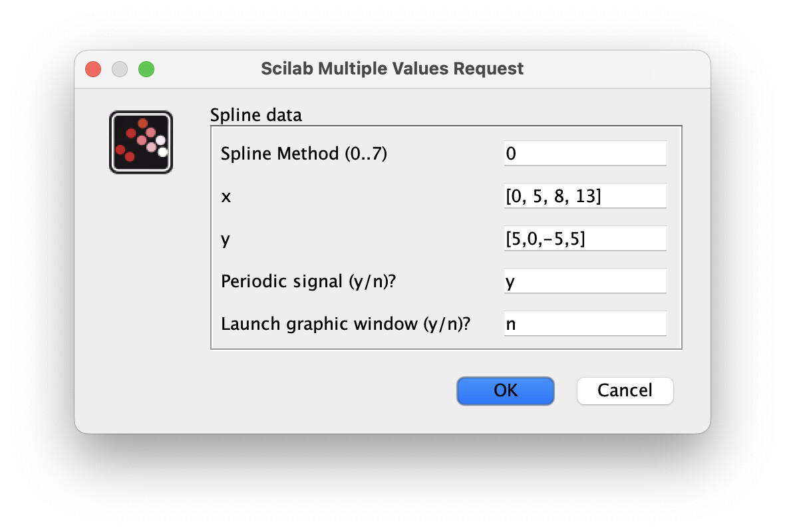Focus the Launch graphic window field
The height and width of the screenshot is (532, 785).
[x=585, y=324]
